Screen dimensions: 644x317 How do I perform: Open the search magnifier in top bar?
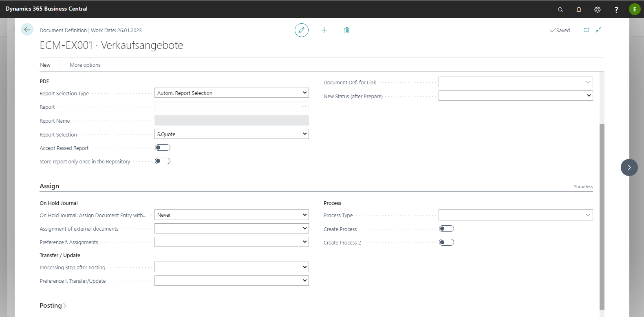pyautogui.click(x=560, y=9)
